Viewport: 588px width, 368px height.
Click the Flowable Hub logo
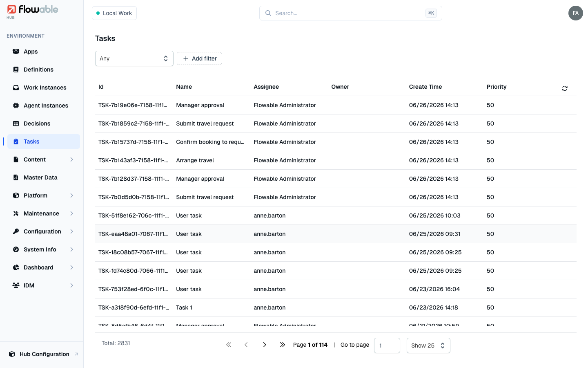point(33,11)
